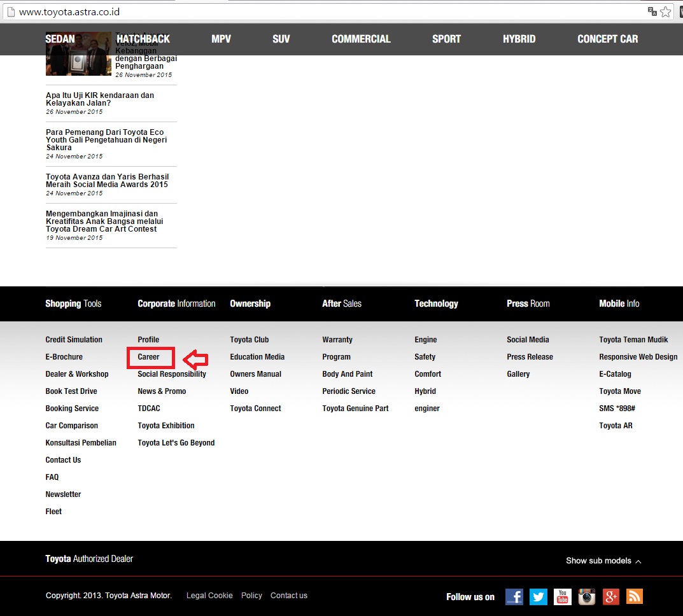Open Education Media link

[x=257, y=356]
